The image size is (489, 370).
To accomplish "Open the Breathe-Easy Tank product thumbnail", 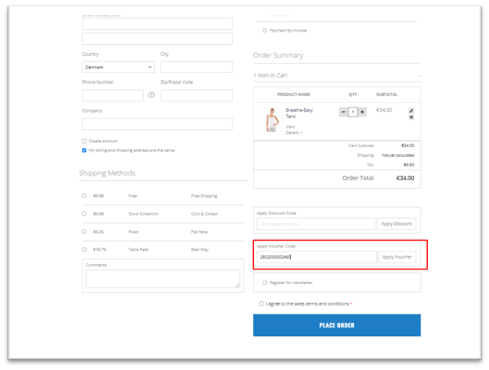I will click(x=271, y=119).
